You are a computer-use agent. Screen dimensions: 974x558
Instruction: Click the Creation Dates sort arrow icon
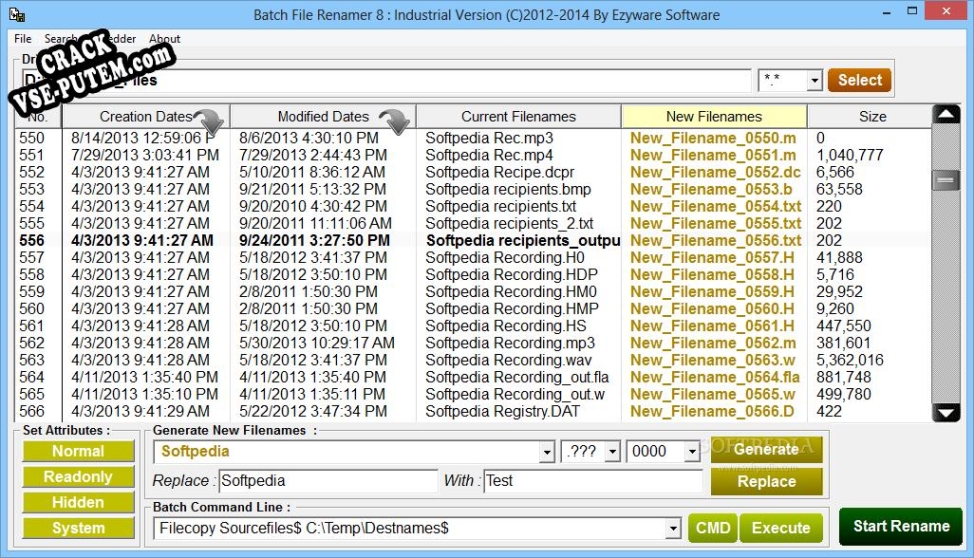[209, 122]
